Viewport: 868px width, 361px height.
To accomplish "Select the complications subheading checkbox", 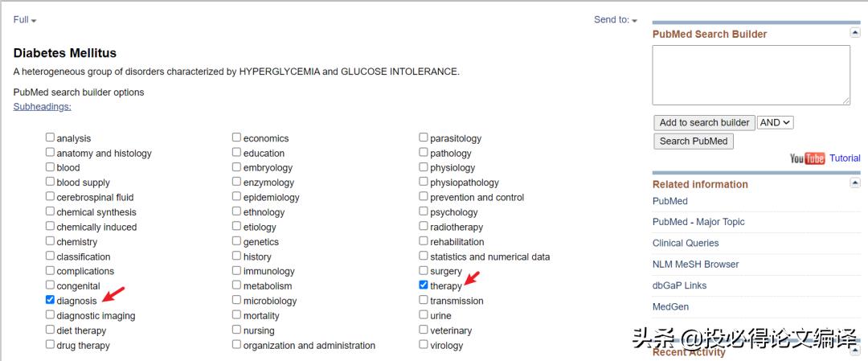I will pos(51,271).
